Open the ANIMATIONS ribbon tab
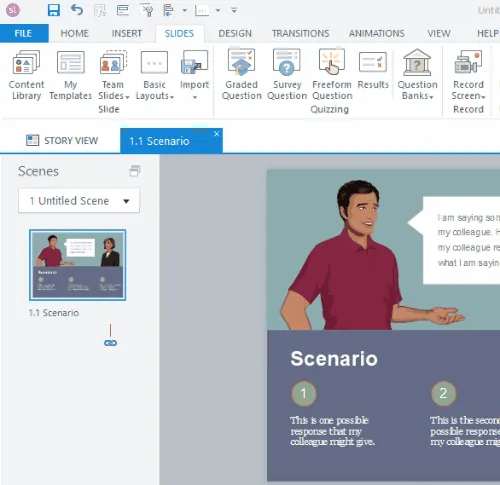The height and width of the screenshot is (485, 500). pos(377,33)
